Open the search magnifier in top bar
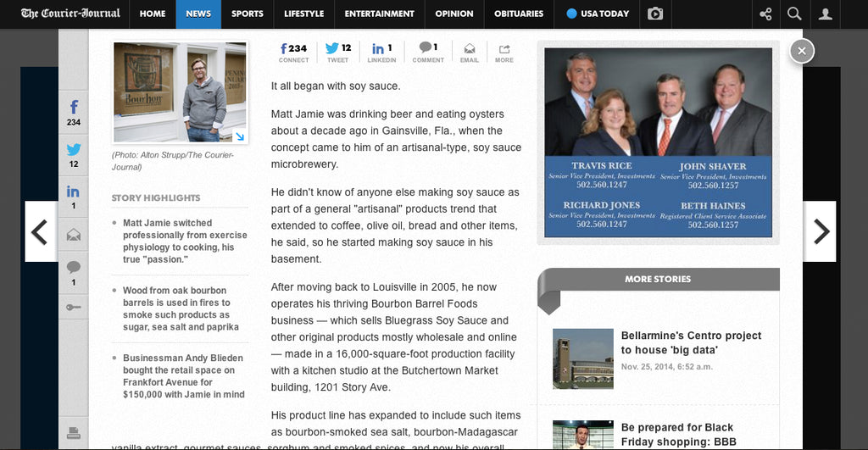Screen dimensions: 868x450 [794, 14]
